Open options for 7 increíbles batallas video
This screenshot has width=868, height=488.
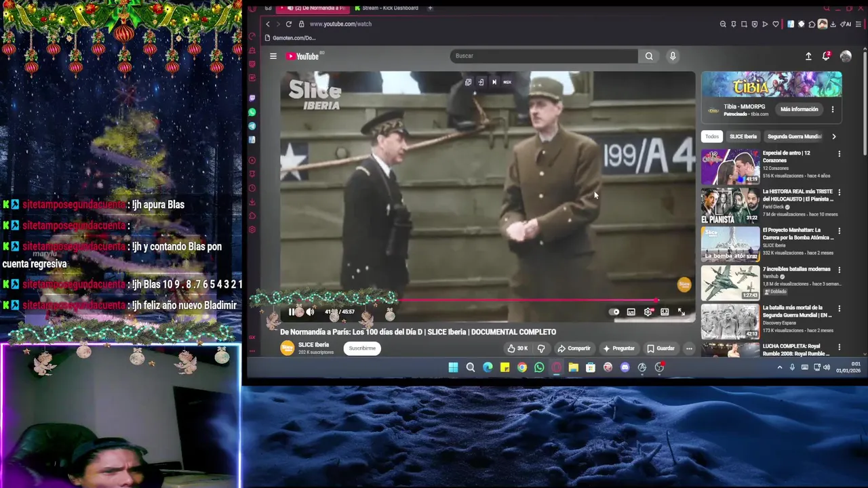(840, 270)
